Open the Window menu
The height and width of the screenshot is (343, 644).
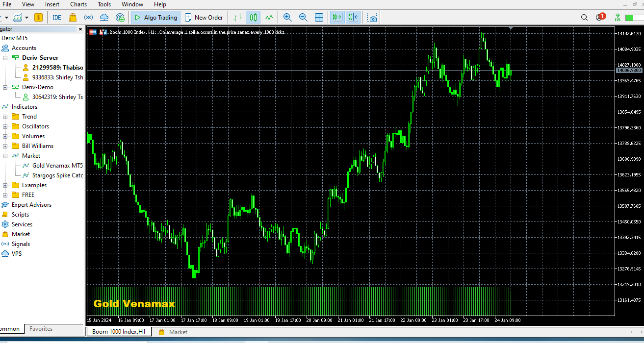click(x=132, y=4)
